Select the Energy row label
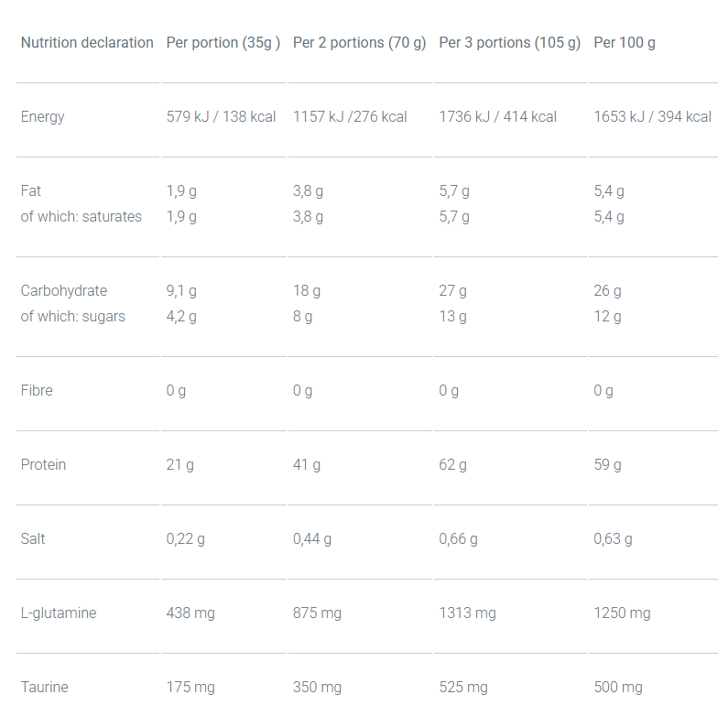The image size is (728, 727). [43, 117]
